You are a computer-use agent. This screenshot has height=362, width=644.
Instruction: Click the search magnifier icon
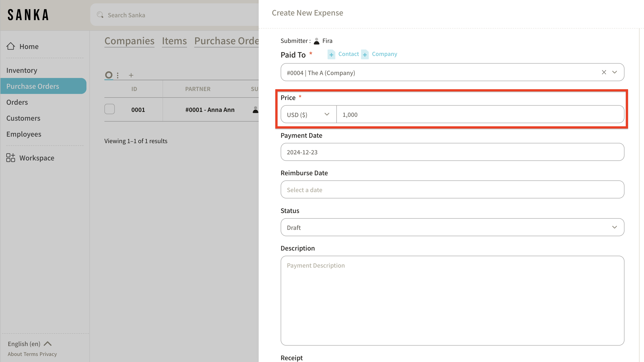click(100, 15)
